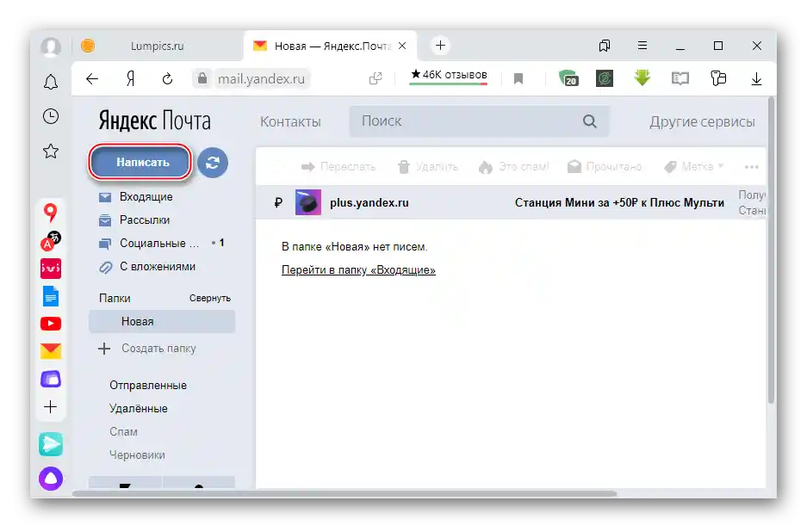
Task: Open a new browser tab
Action: click(440, 46)
